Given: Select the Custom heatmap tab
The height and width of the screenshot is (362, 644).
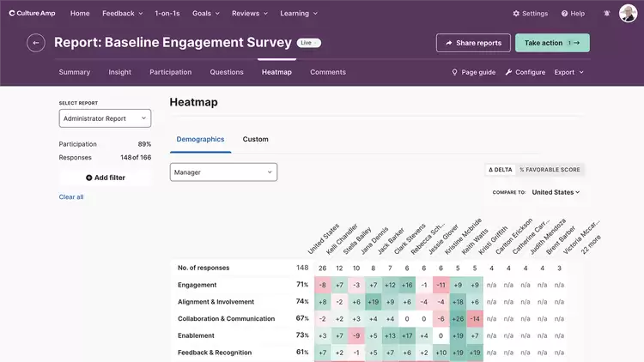Looking at the screenshot, I should pos(255,139).
